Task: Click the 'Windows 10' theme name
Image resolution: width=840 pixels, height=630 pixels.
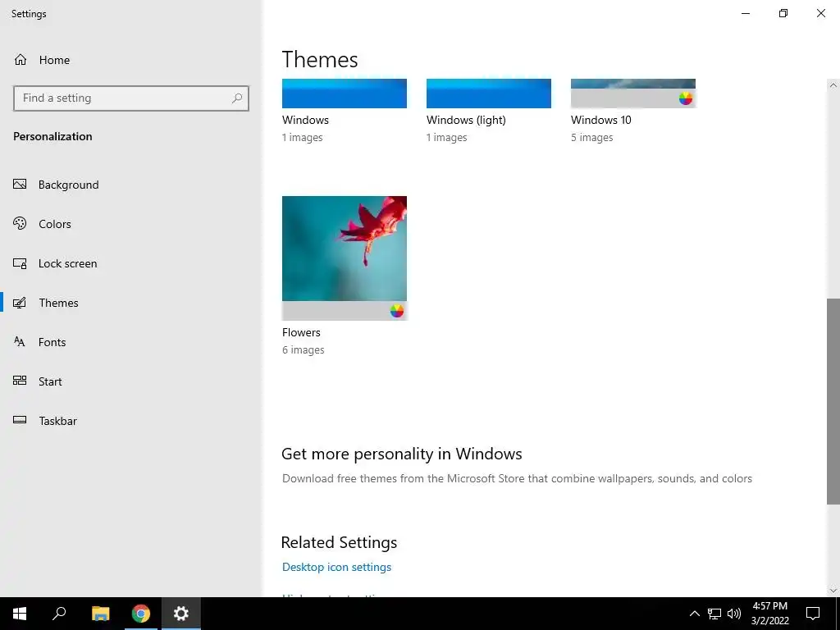Action: tap(601, 120)
